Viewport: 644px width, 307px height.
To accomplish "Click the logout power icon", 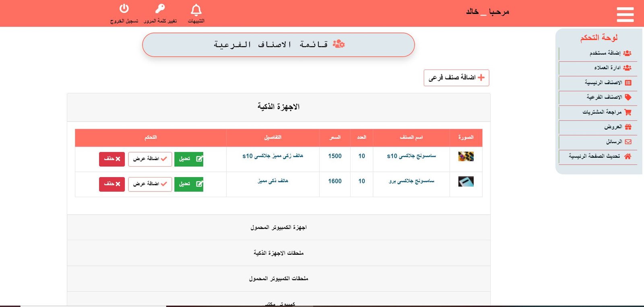I will tap(124, 8).
